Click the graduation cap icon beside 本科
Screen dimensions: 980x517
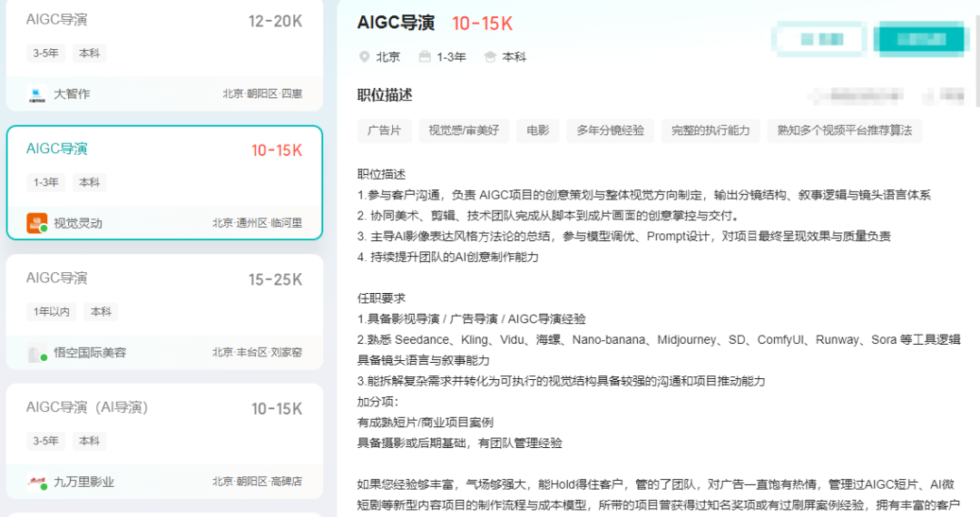click(x=490, y=57)
